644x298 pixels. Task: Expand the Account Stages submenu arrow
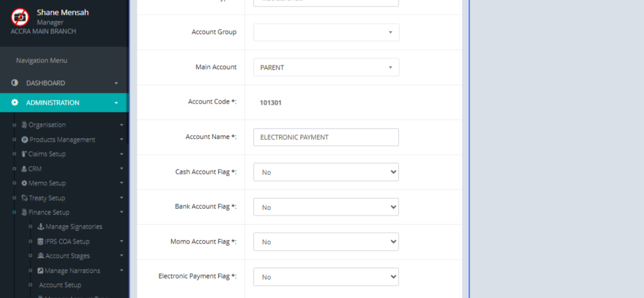122,256
